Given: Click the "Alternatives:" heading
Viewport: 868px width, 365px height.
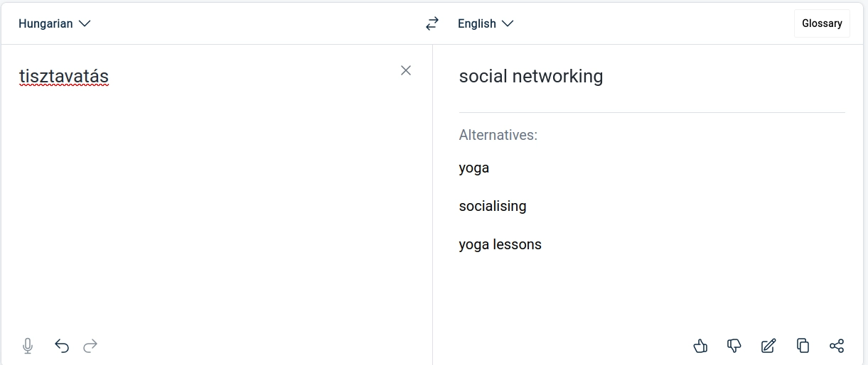Looking at the screenshot, I should [x=498, y=135].
